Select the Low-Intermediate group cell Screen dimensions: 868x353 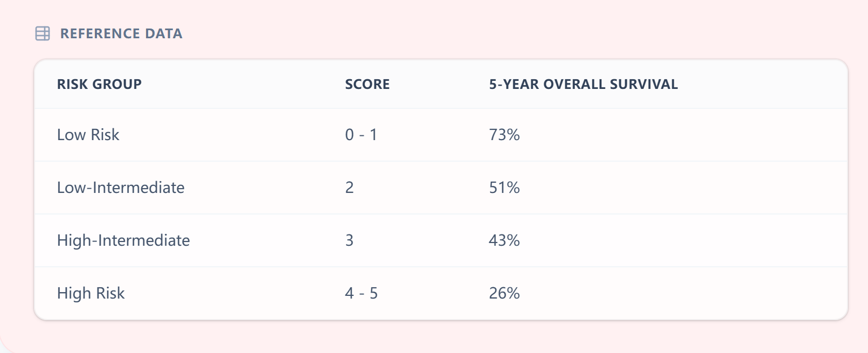pyautogui.click(x=121, y=188)
